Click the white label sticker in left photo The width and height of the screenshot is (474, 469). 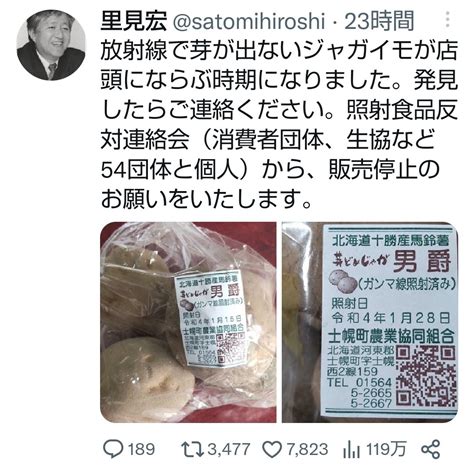point(212,319)
